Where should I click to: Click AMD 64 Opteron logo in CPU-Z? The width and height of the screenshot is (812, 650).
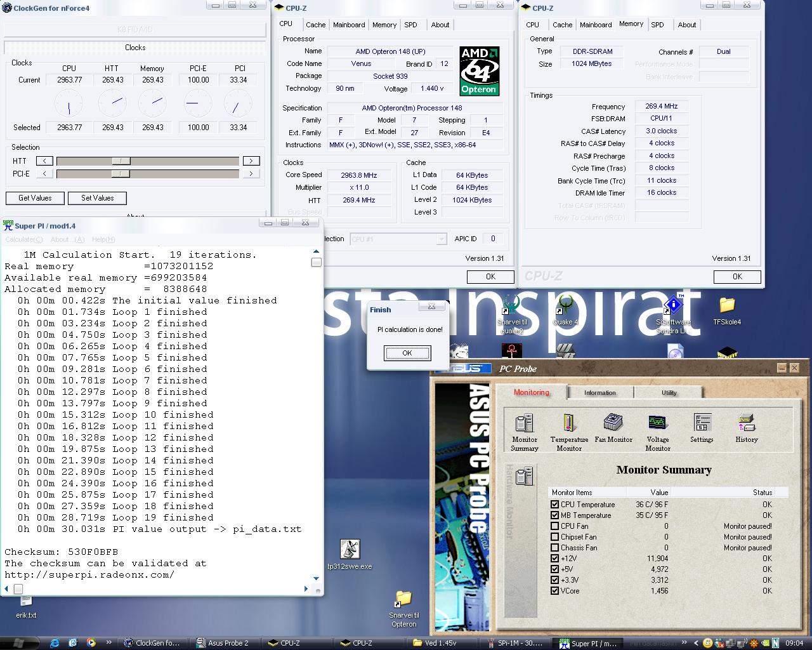(479, 71)
